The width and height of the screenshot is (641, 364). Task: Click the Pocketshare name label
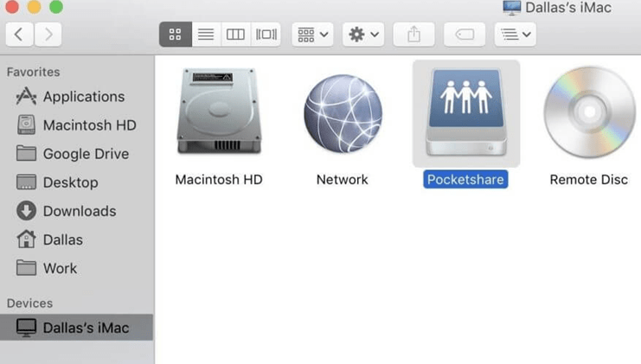(465, 180)
